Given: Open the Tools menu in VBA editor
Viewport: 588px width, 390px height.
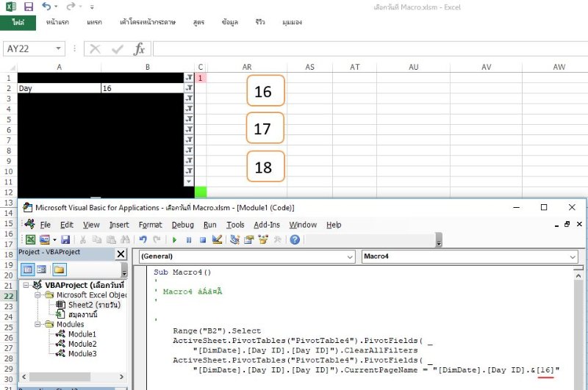Looking at the screenshot, I should pos(235,225).
